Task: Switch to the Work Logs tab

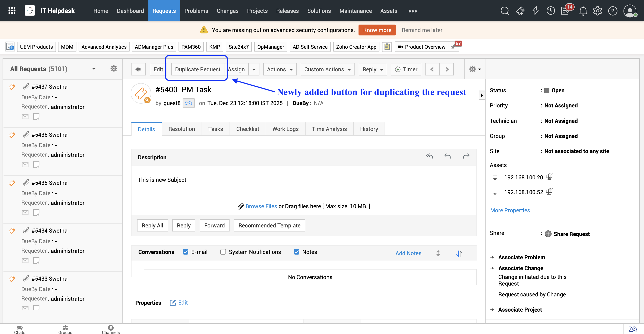Action: tap(285, 129)
